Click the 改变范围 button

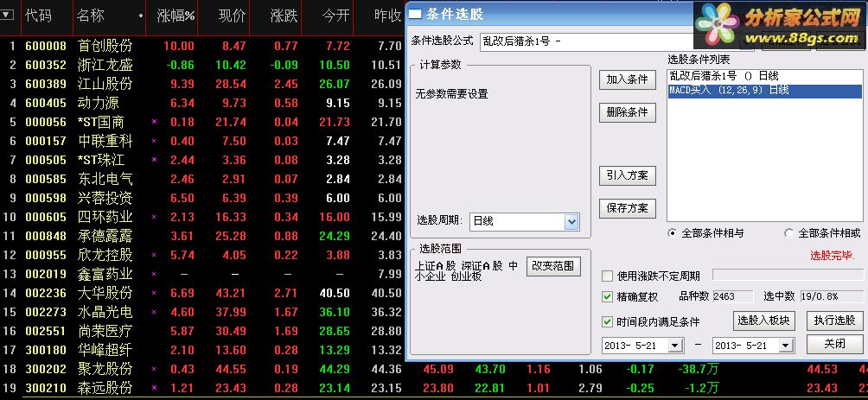[553, 266]
